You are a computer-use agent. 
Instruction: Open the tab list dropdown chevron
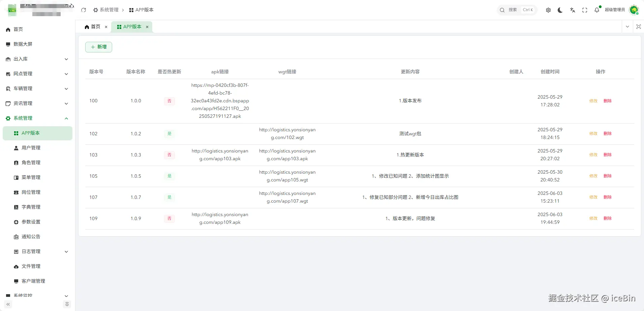tap(627, 27)
